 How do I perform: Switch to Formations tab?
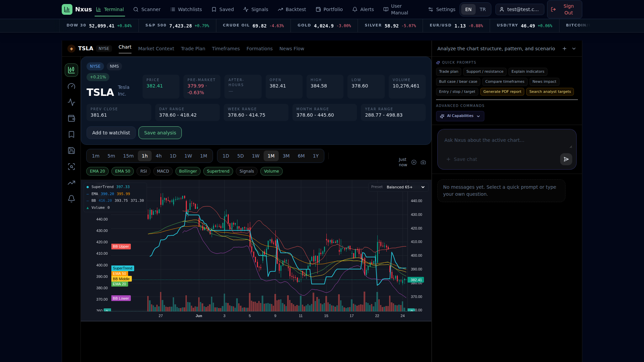tap(259, 49)
